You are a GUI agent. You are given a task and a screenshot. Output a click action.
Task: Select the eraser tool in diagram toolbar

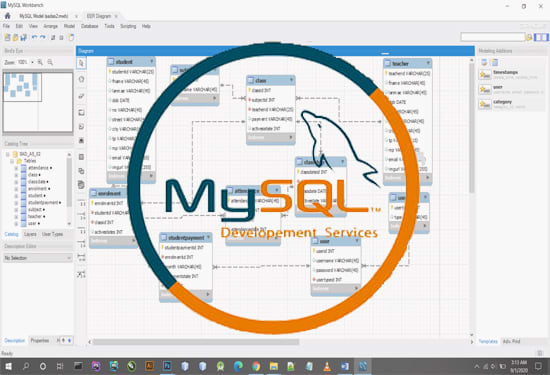tap(81, 96)
